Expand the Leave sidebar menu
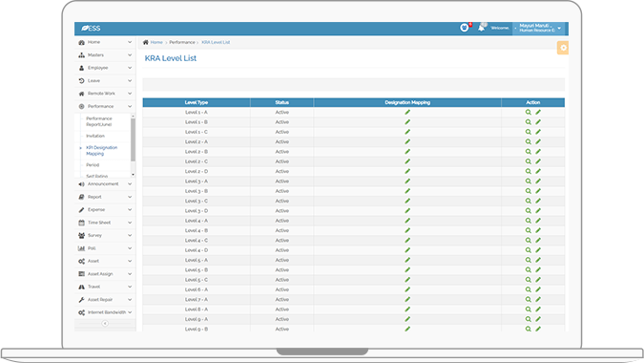Image resolution: width=644 pixels, height=363 pixels. coord(105,81)
